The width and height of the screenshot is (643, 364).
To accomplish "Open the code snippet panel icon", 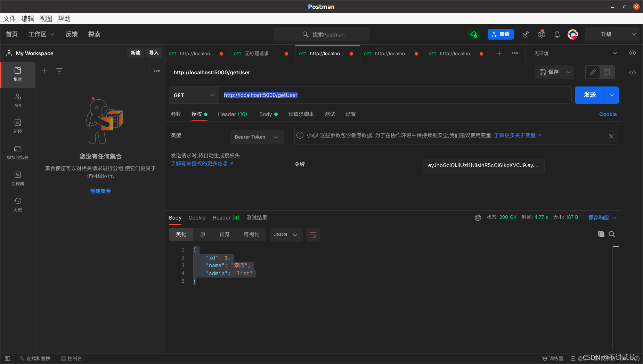I will 633,73.
